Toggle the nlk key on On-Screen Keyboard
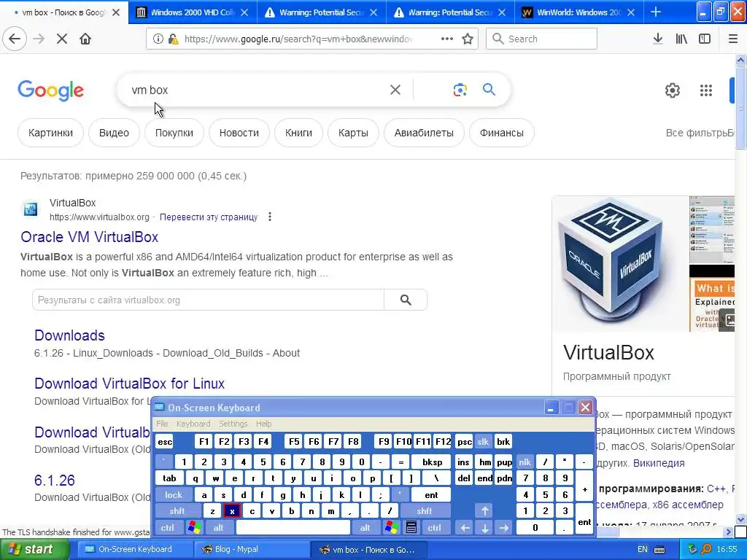Viewport: 747px width, 560px height. click(525, 462)
